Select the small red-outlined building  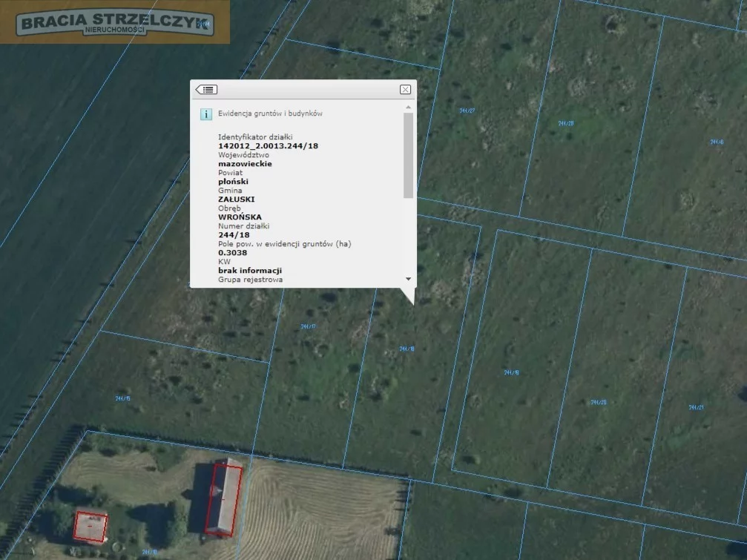click(91, 525)
